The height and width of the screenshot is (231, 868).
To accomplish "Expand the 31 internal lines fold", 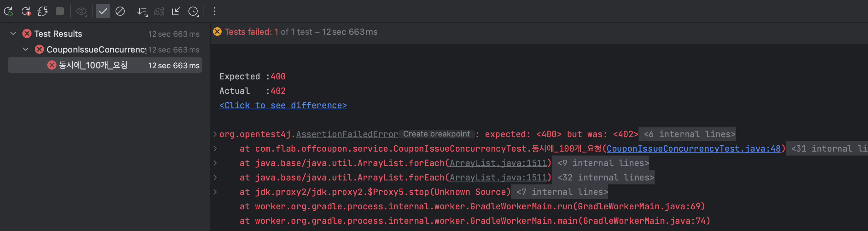I will pos(827,149).
